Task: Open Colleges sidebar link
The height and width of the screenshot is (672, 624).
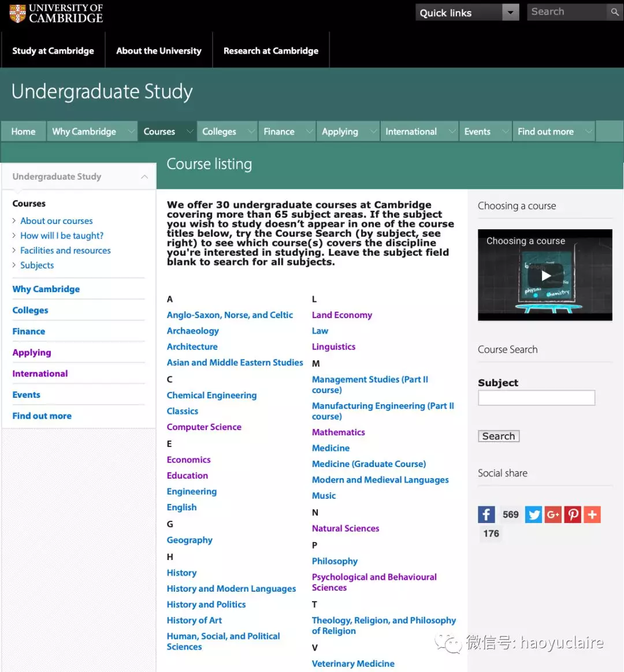Action: tap(30, 310)
